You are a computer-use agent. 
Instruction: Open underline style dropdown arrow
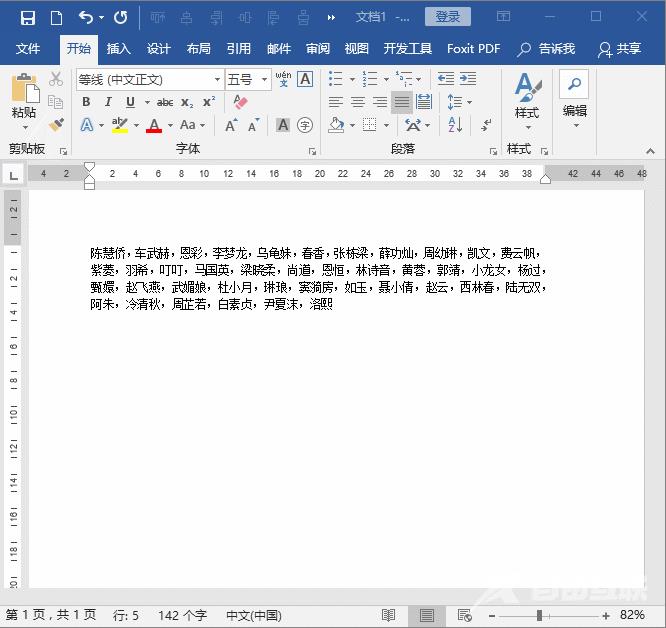147,102
